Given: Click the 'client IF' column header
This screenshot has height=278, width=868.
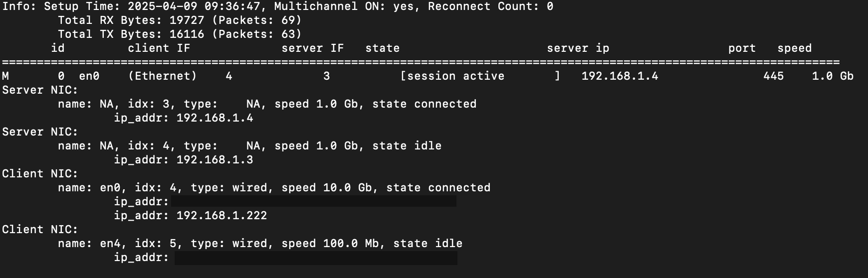Looking at the screenshot, I should [159, 48].
